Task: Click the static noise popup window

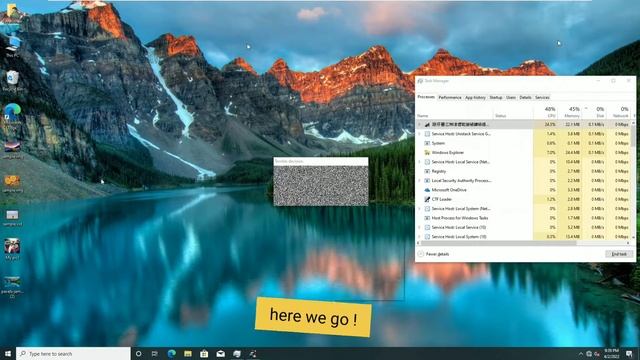Action: pos(321,182)
